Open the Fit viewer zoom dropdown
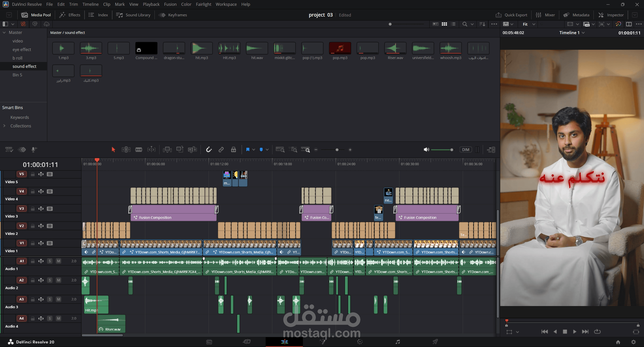Image resolution: width=644 pixels, height=347 pixels. click(x=529, y=24)
